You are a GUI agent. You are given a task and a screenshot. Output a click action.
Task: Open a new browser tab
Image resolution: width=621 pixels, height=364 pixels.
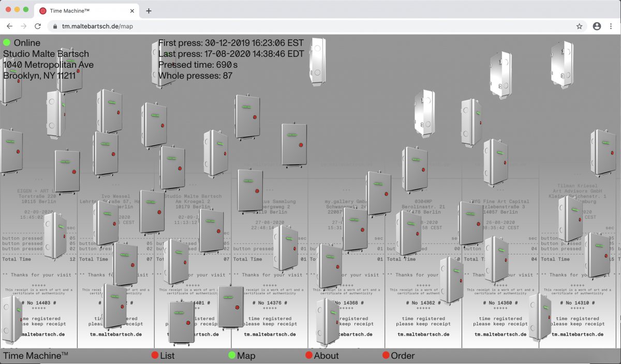tap(149, 11)
